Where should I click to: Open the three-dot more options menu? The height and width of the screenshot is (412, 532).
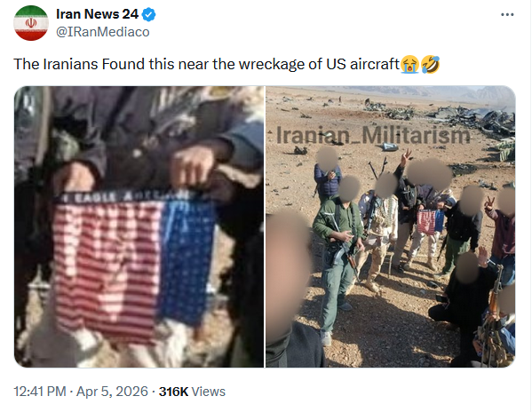[507, 14]
